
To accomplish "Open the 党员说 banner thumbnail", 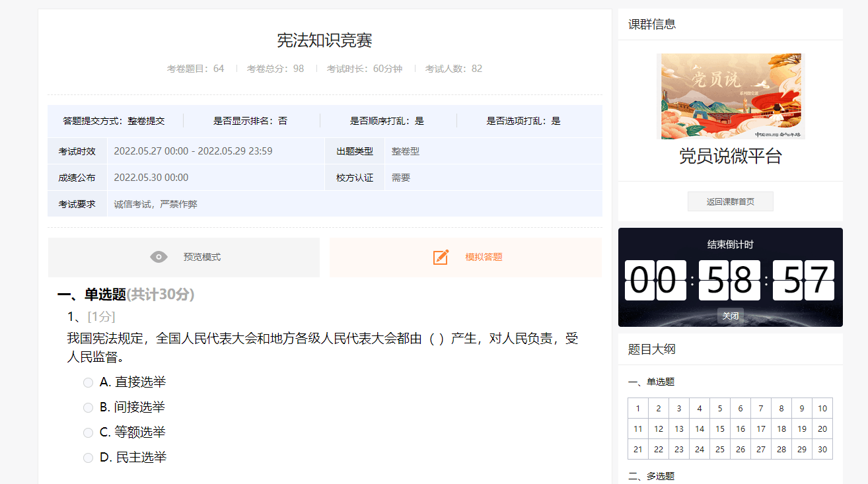I will pos(730,96).
